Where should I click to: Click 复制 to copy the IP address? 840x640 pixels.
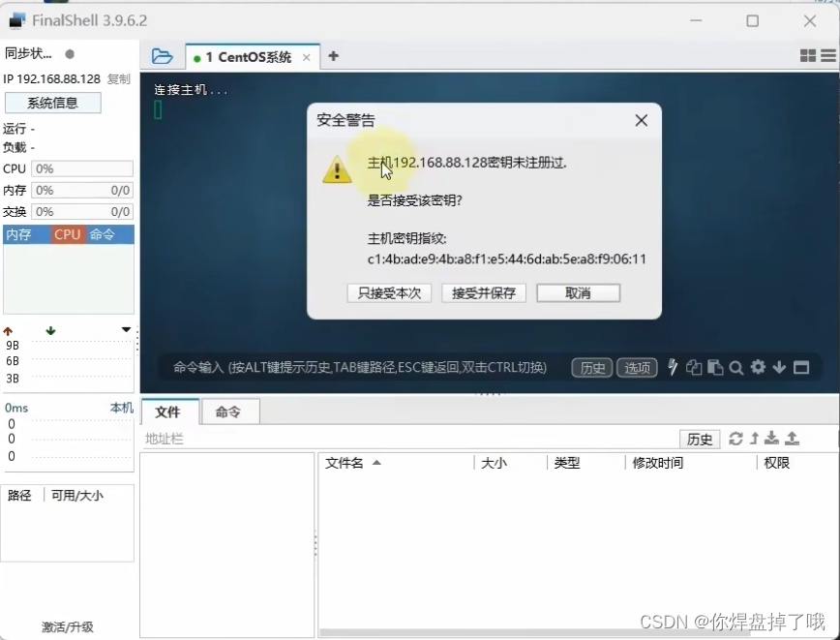click(118, 78)
